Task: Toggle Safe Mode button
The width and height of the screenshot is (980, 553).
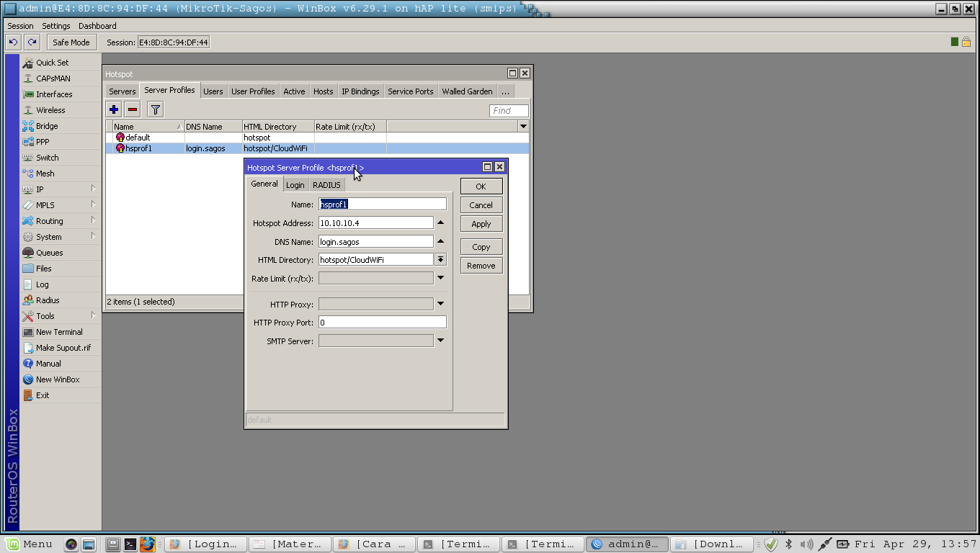Action: [x=71, y=42]
